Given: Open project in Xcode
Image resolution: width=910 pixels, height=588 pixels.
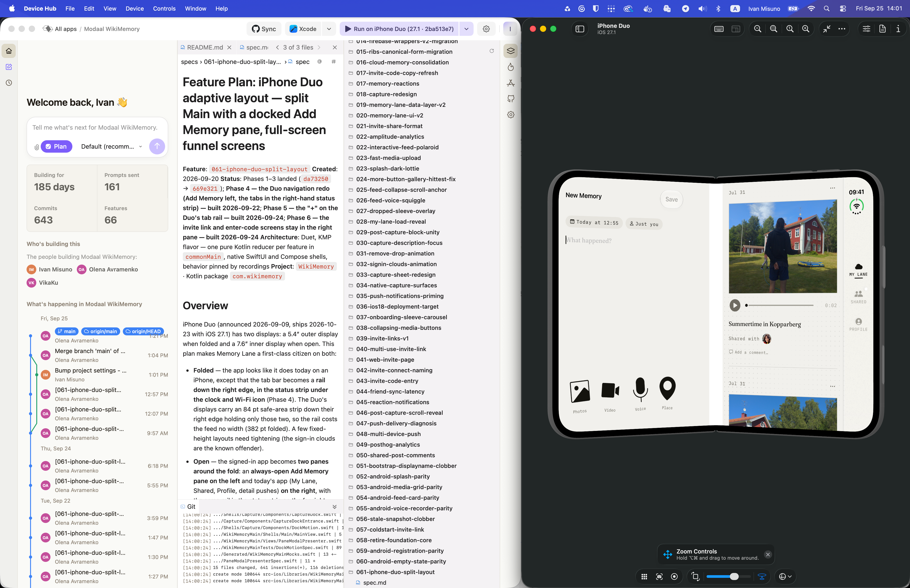Looking at the screenshot, I should 303,29.
